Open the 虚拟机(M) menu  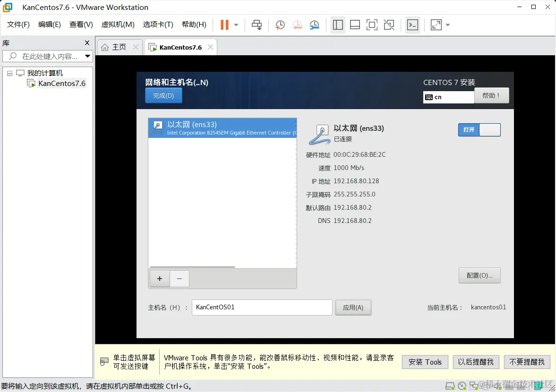[x=118, y=25]
